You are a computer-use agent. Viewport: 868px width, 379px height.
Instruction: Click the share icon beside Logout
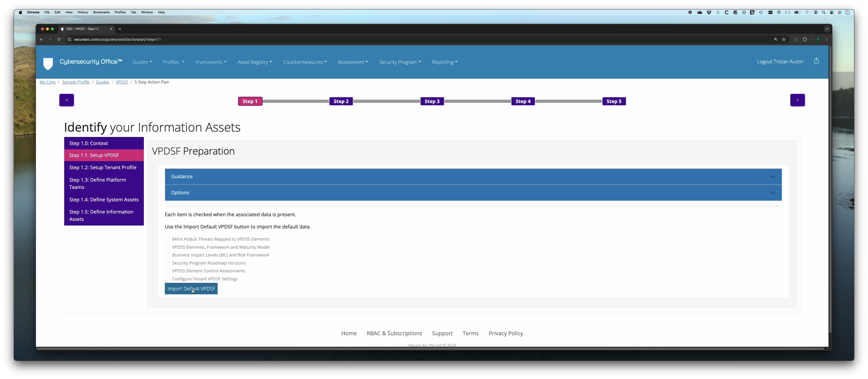pos(816,61)
